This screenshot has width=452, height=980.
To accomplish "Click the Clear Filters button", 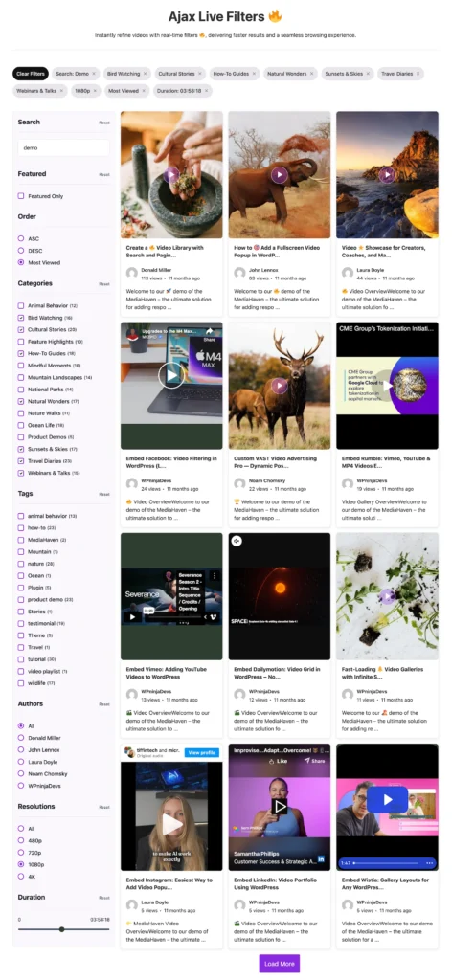I will coord(30,74).
